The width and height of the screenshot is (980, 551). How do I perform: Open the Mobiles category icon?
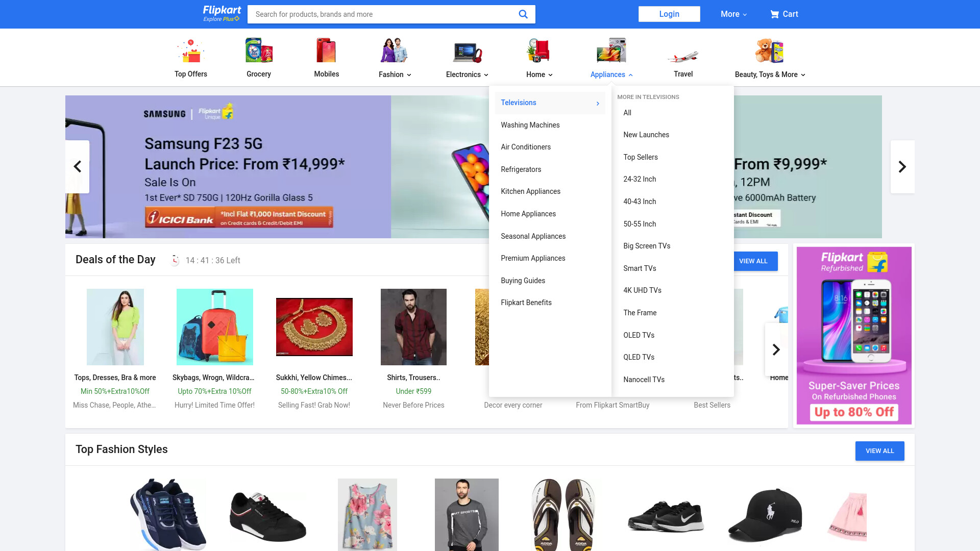327,51
